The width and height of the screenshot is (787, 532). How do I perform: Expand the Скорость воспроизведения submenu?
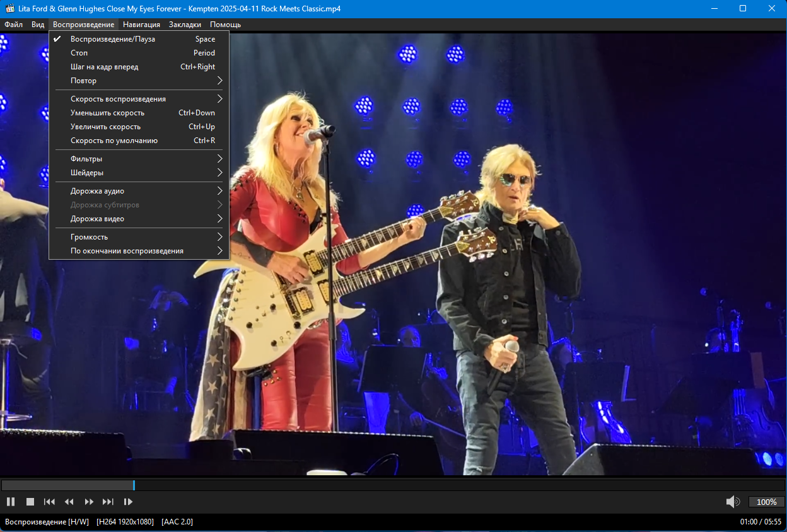(139, 99)
